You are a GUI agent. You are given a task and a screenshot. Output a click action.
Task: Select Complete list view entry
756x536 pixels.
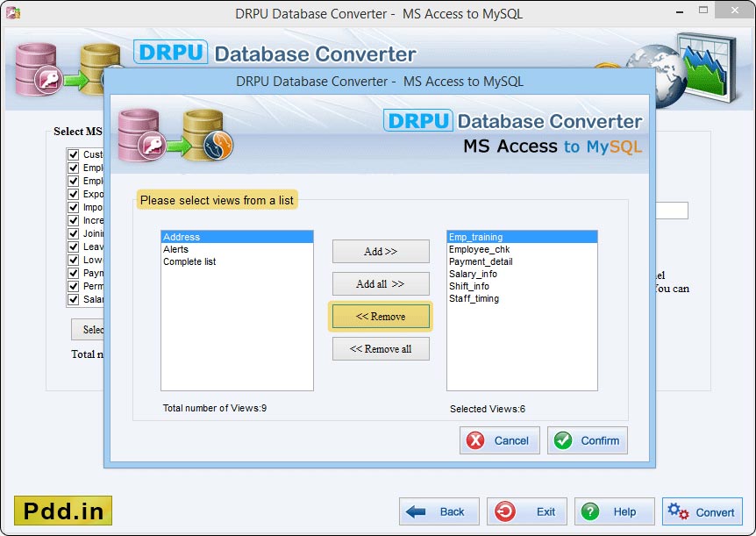pos(237,261)
